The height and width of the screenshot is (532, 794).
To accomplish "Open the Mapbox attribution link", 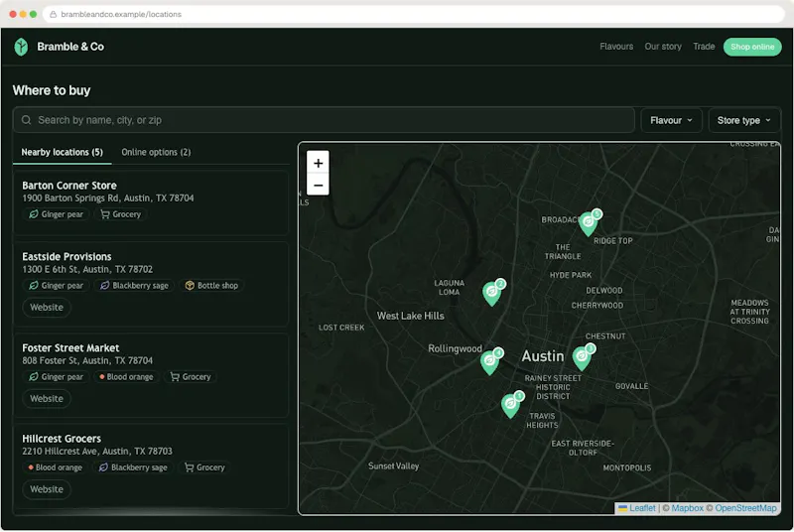I will click(x=687, y=508).
